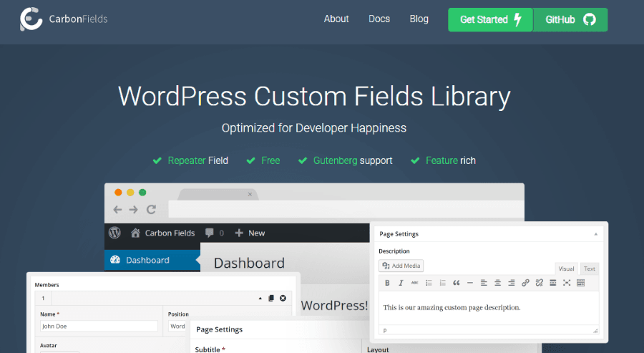Click the blockquote icon
This screenshot has width=644, height=353.
pyautogui.click(x=457, y=283)
